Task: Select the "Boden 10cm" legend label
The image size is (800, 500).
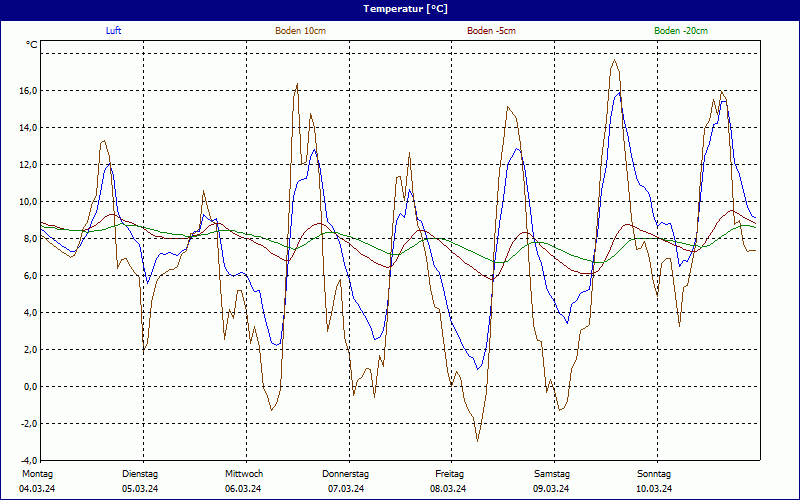Action: (x=301, y=31)
